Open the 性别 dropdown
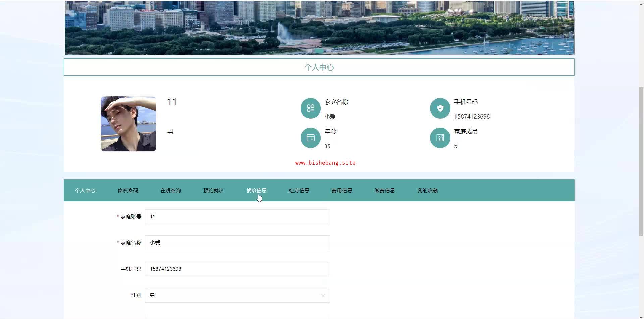The width and height of the screenshot is (644, 319). coord(237,295)
